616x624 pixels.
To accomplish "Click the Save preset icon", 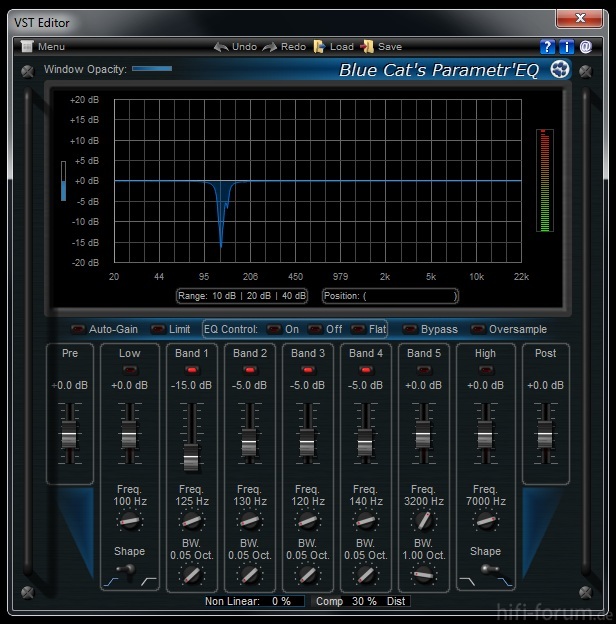I will click(x=367, y=47).
